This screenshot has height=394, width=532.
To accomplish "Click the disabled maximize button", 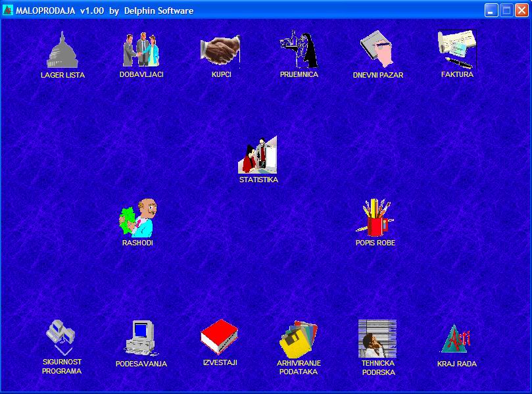I will point(506,11).
